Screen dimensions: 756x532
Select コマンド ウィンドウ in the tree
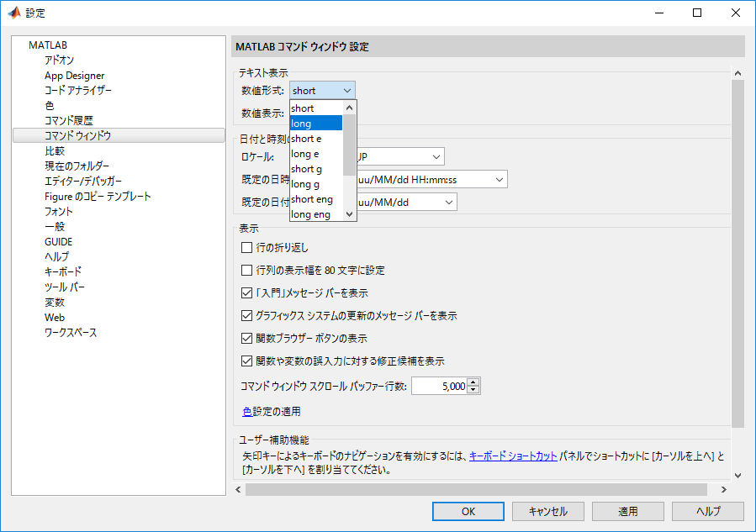click(x=119, y=135)
